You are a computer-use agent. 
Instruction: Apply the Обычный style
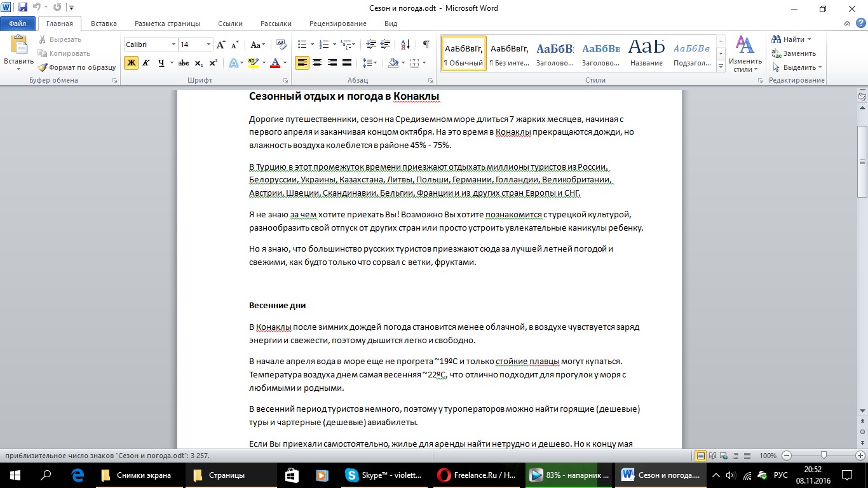464,53
